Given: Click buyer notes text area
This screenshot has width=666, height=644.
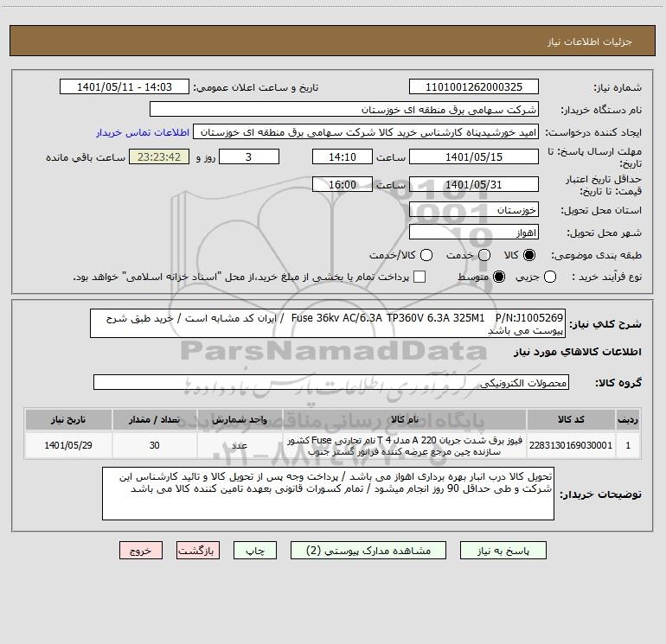Looking at the screenshot, I should pos(328,494).
